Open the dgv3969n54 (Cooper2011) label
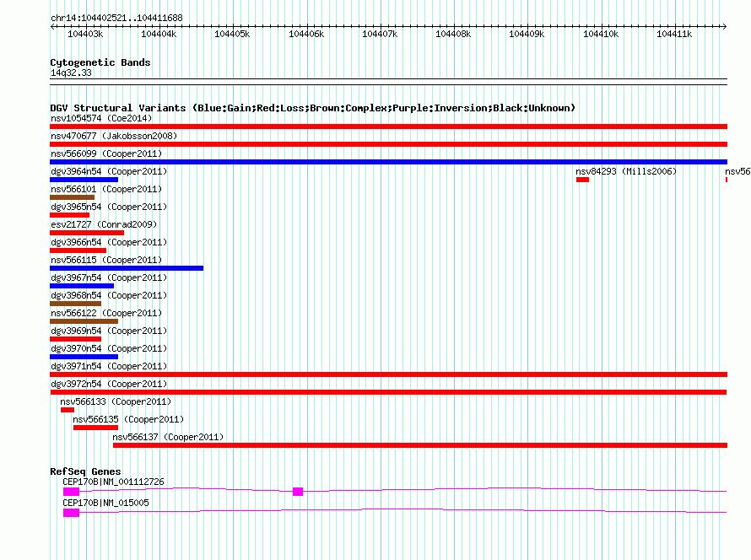The width and height of the screenshot is (751, 560). [109, 331]
